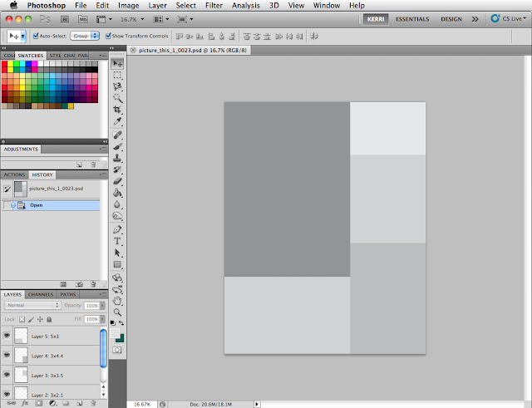
Task: Click the Clone Stamp tool
Action: pos(117,157)
